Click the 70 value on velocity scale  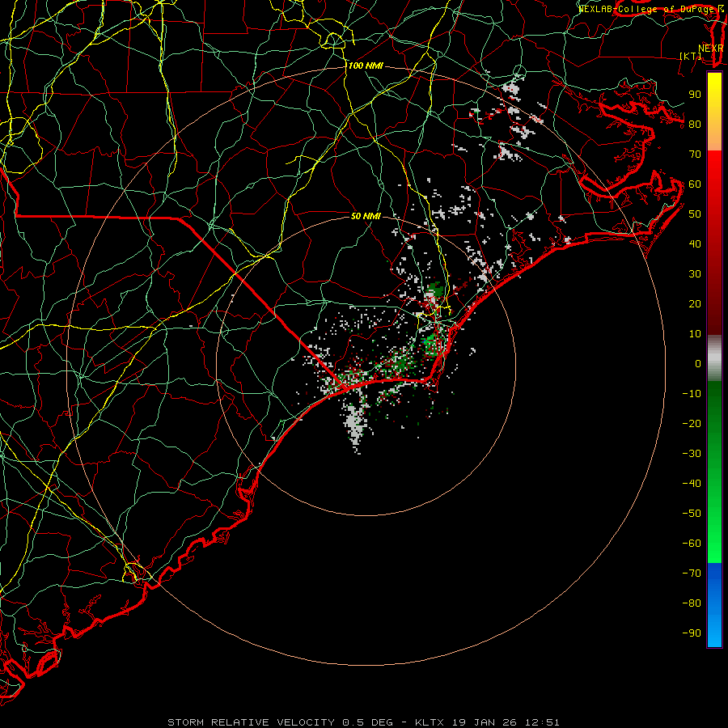(695, 154)
